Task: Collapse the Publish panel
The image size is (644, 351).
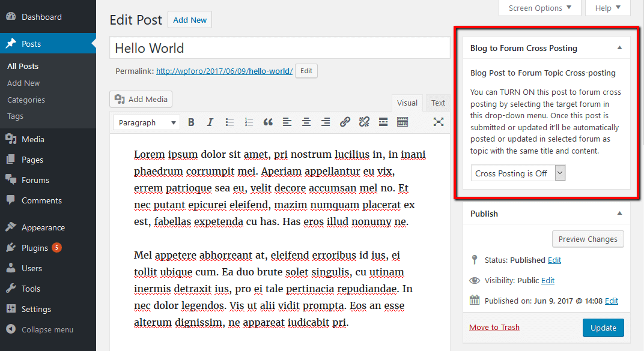Action: tap(619, 213)
